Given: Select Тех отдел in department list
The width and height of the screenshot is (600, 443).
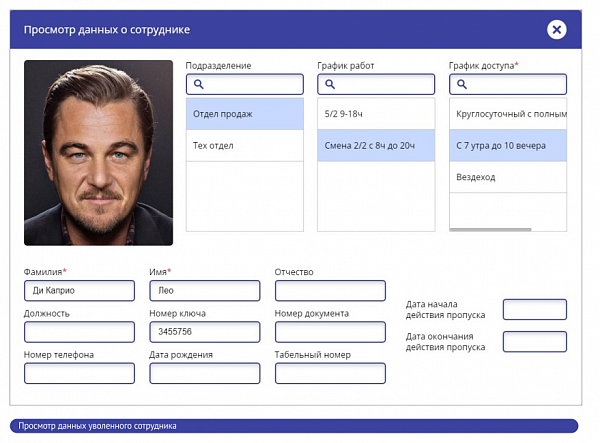Looking at the screenshot, I should point(245,145).
